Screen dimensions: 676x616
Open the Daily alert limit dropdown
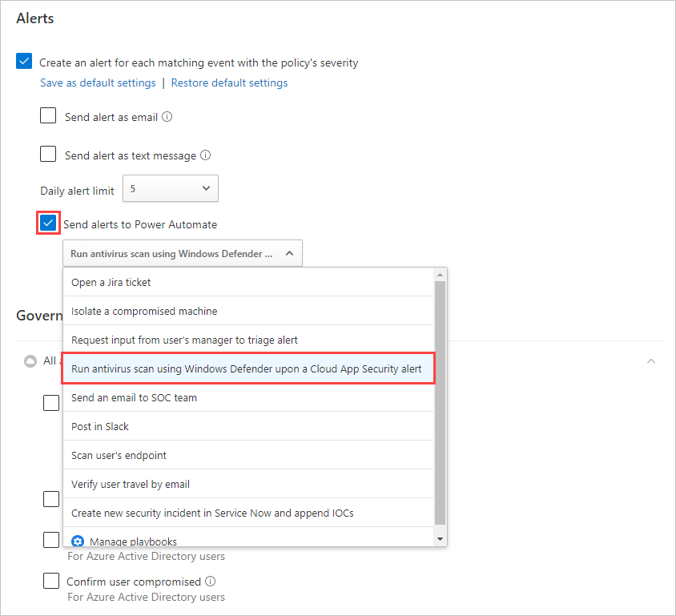pyautogui.click(x=170, y=188)
